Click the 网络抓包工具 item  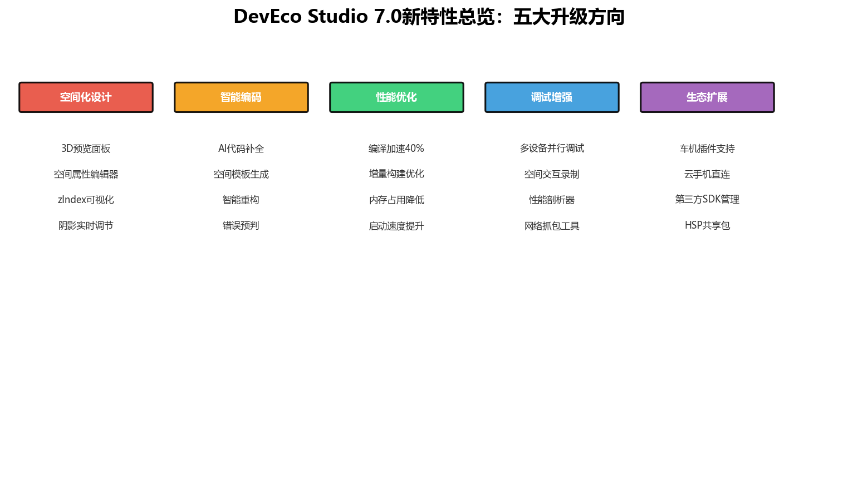pos(552,226)
